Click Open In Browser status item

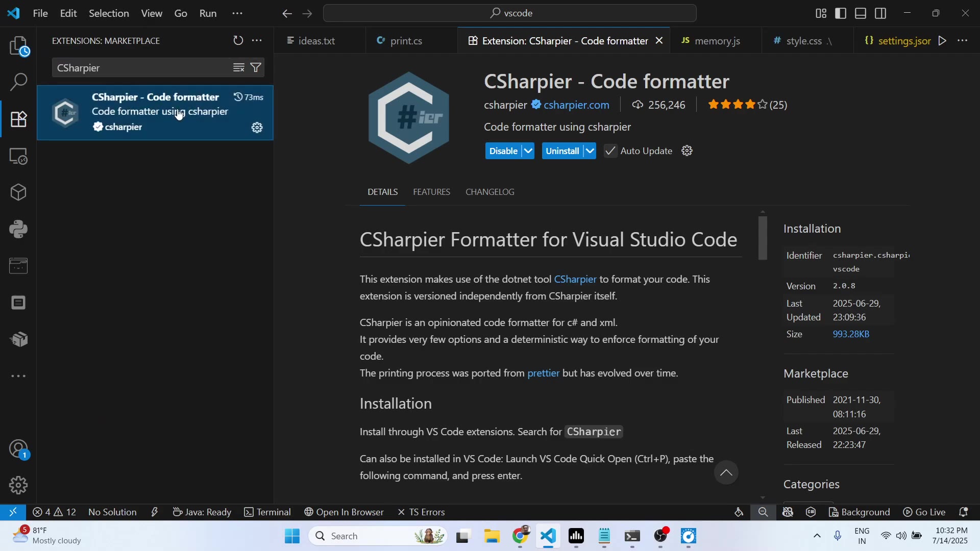point(344,513)
